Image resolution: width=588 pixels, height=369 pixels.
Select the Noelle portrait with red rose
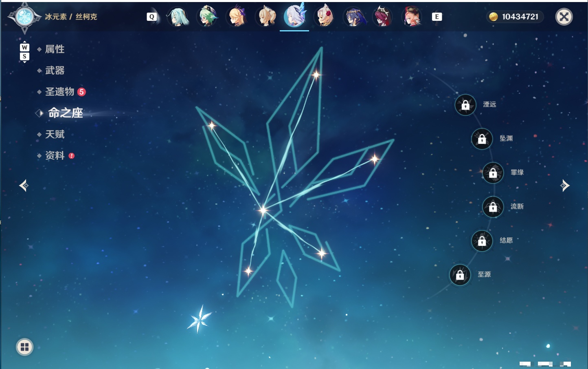325,17
